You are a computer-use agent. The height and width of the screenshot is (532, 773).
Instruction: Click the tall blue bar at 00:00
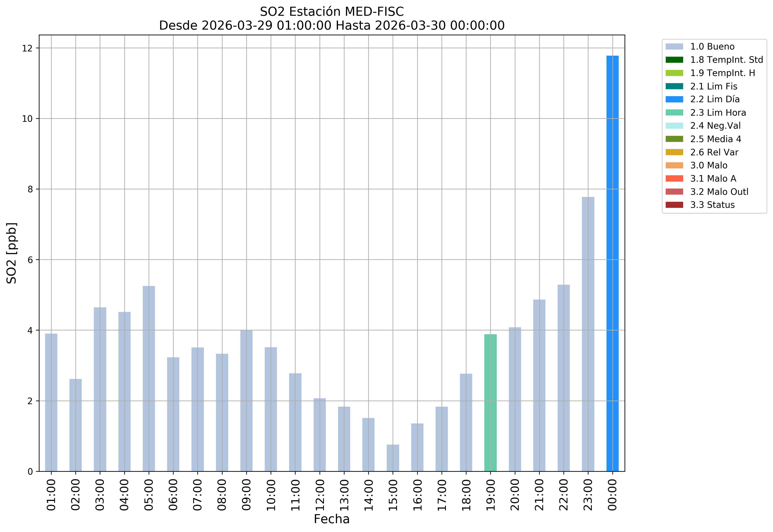click(612, 263)
